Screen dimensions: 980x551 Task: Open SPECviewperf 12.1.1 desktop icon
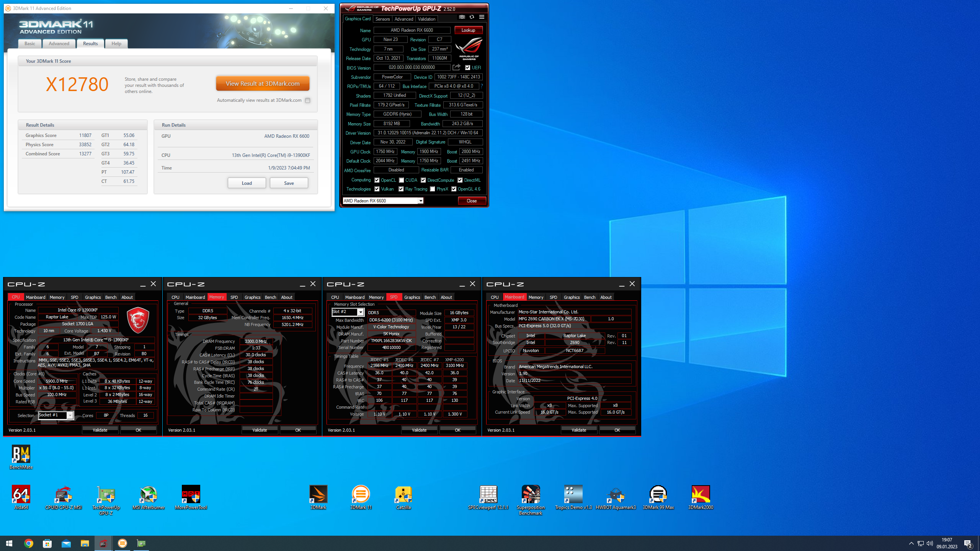pos(488,497)
